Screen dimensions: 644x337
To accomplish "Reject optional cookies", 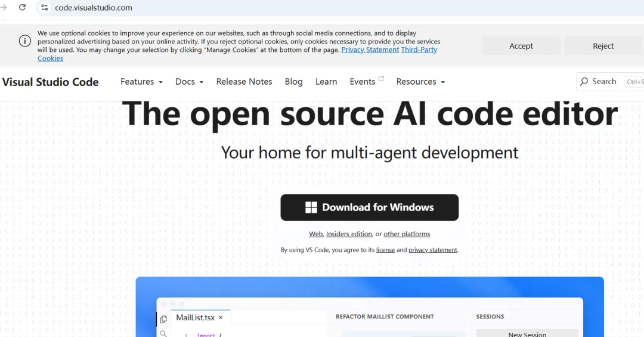I will 603,46.
